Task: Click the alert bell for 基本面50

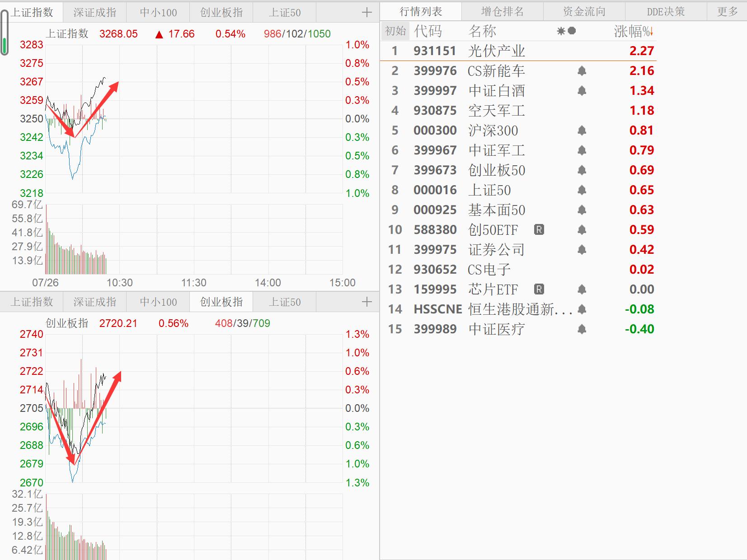Action: coord(582,210)
